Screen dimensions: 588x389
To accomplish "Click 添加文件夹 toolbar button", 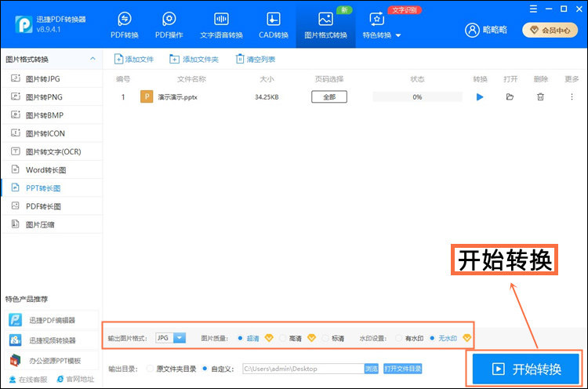I will click(194, 59).
